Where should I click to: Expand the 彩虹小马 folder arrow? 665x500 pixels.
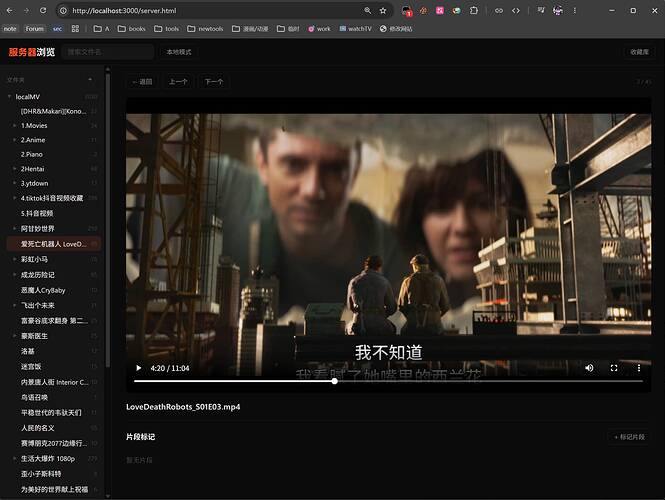click(14, 259)
